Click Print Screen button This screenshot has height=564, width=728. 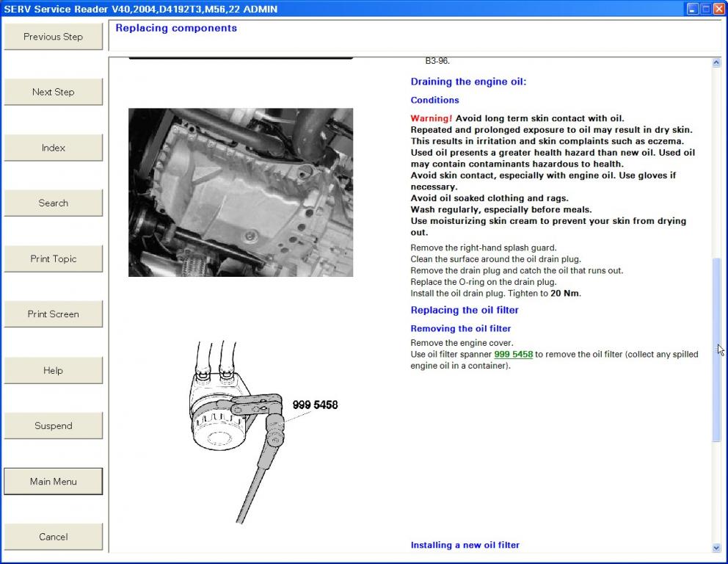pyautogui.click(x=54, y=314)
